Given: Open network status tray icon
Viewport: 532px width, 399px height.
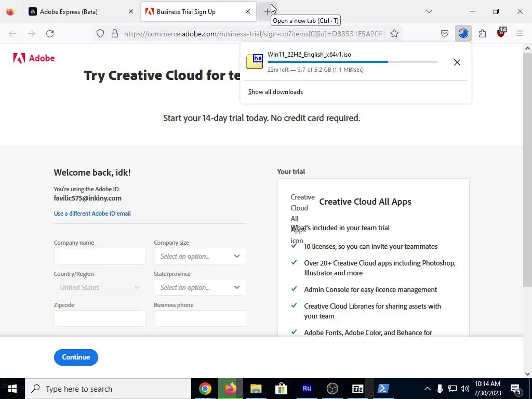Looking at the screenshot, I should tap(453, 389).
